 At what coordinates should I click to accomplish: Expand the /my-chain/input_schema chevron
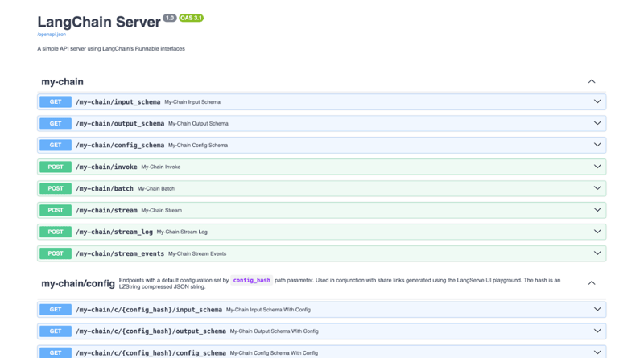click(x=597, y=102)
